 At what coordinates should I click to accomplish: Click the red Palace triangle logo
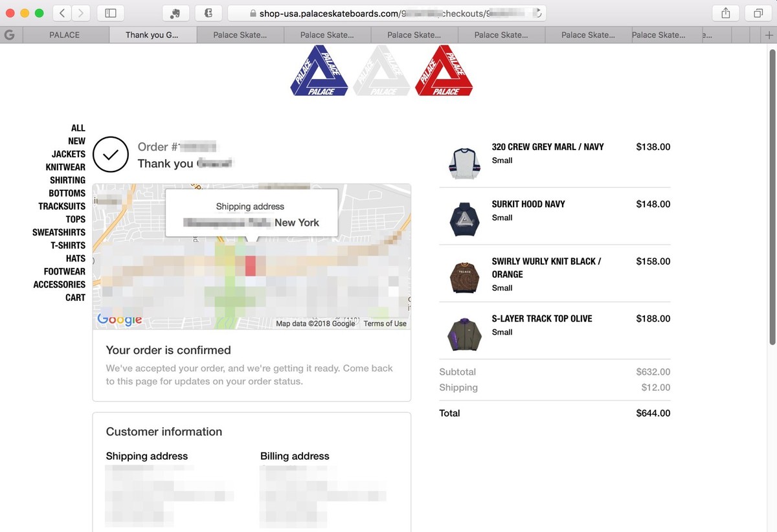(x=444, y=71)
